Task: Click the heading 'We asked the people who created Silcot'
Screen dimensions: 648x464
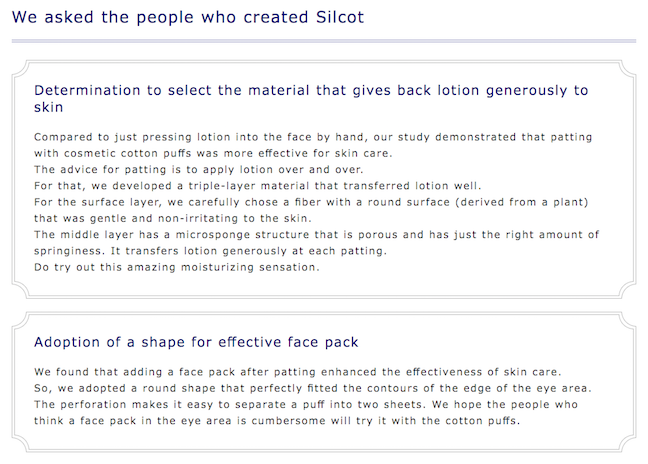Action: [188, 18]
